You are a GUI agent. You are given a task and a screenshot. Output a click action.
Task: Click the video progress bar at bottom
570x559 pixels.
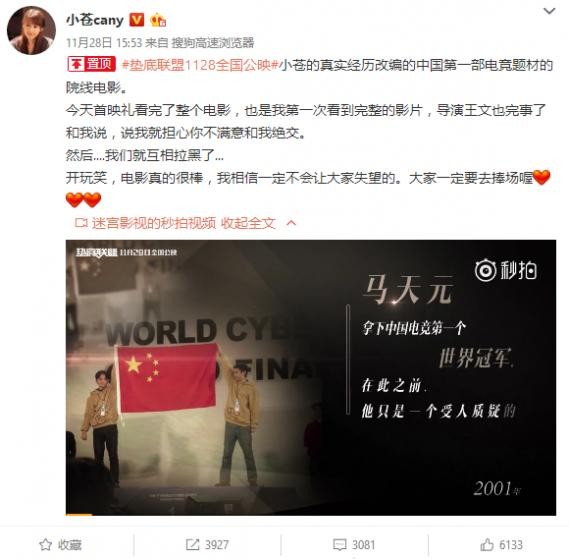click(311, 514)
